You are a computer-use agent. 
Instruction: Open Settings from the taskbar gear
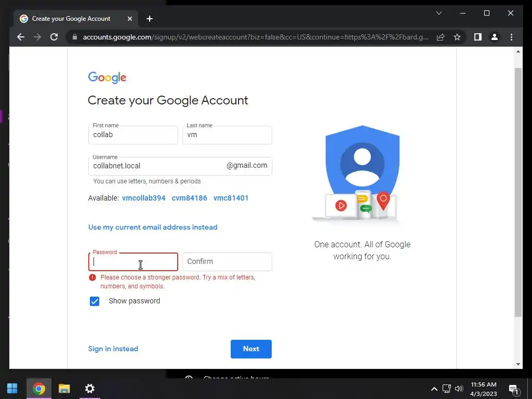(89, 389)
